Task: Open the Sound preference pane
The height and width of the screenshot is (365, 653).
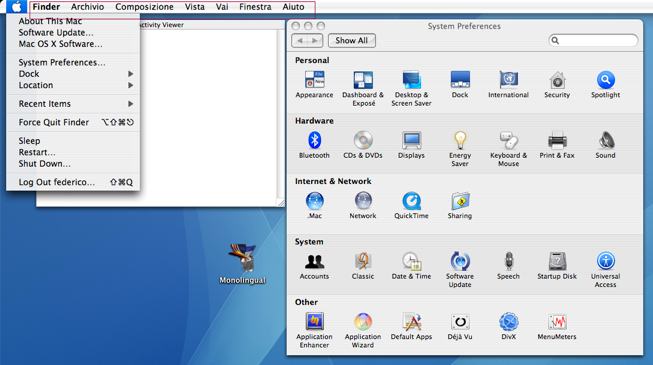Action: point(606,145)
